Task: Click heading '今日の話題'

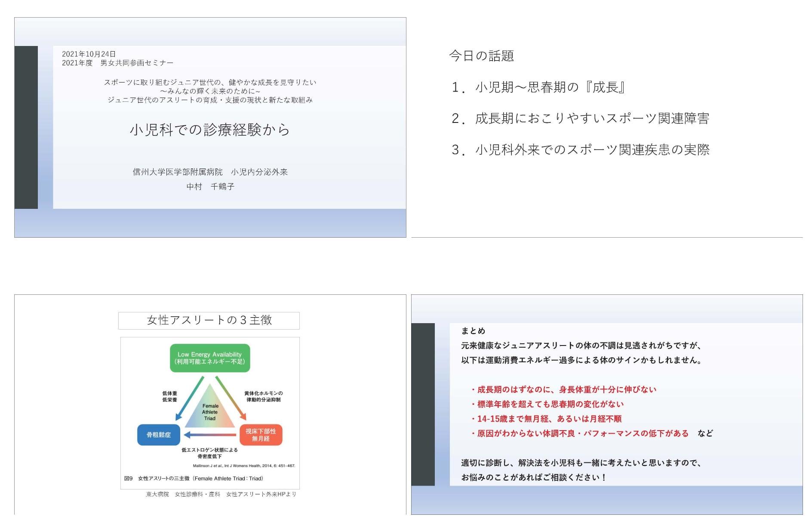Action: click(x=481, y=56)
